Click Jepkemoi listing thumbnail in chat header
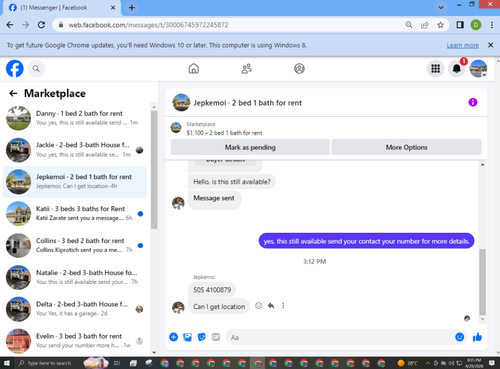The image size is (500, 369). point(181,102)
